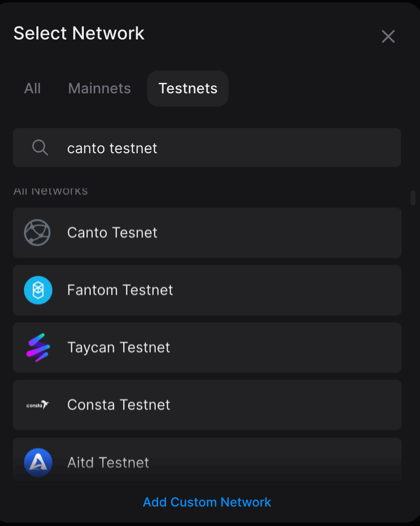Image resolution: width=420 pixels, height=526 pixels.
Task: Pick Consta Testnet from results
Action: pyautogui.click(x=207, y=405)
